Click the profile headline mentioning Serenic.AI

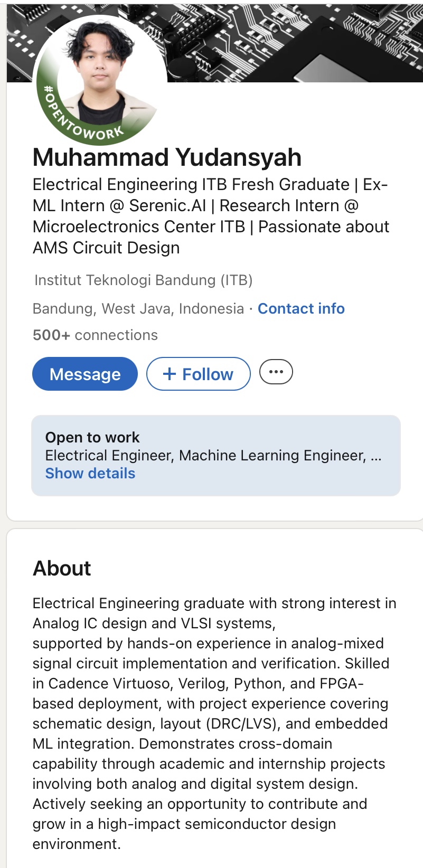click(x=211, y=216)
